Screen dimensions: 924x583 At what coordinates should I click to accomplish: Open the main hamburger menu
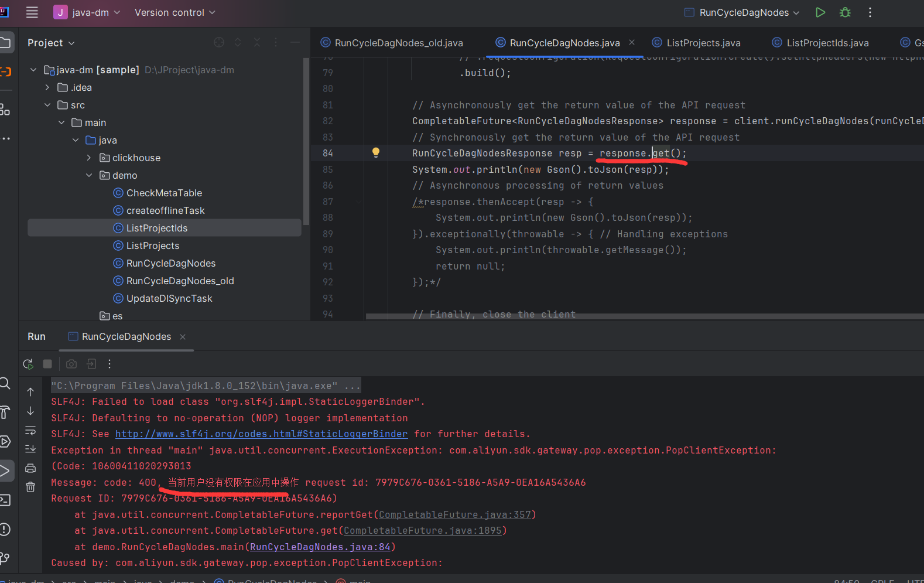click(x=32, y=12)
